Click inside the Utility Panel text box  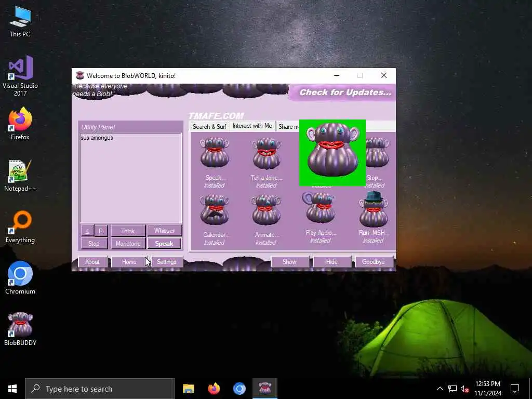tap(130, 178)
